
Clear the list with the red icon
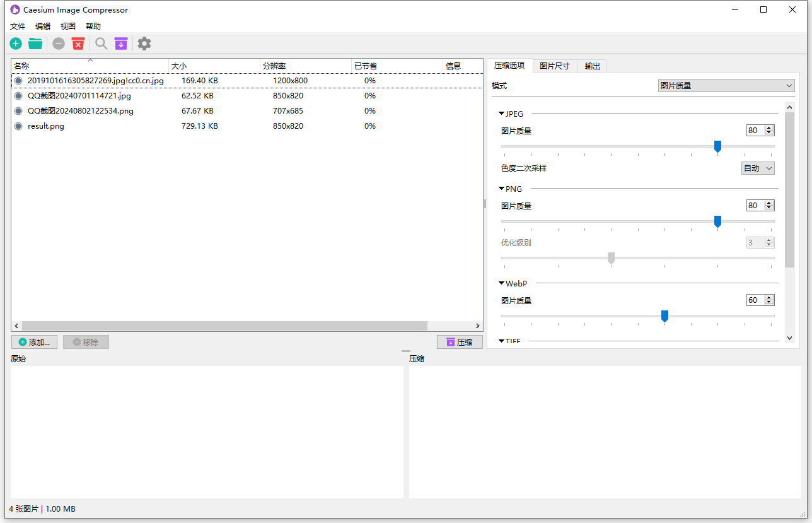[78, 44]
